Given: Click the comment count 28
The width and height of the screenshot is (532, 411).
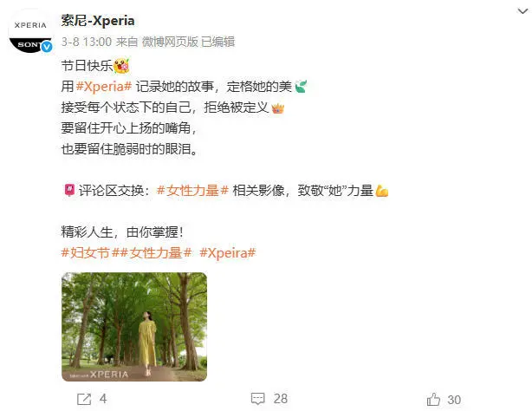Looking at the screenshot, I should click(x=281, y=399).
